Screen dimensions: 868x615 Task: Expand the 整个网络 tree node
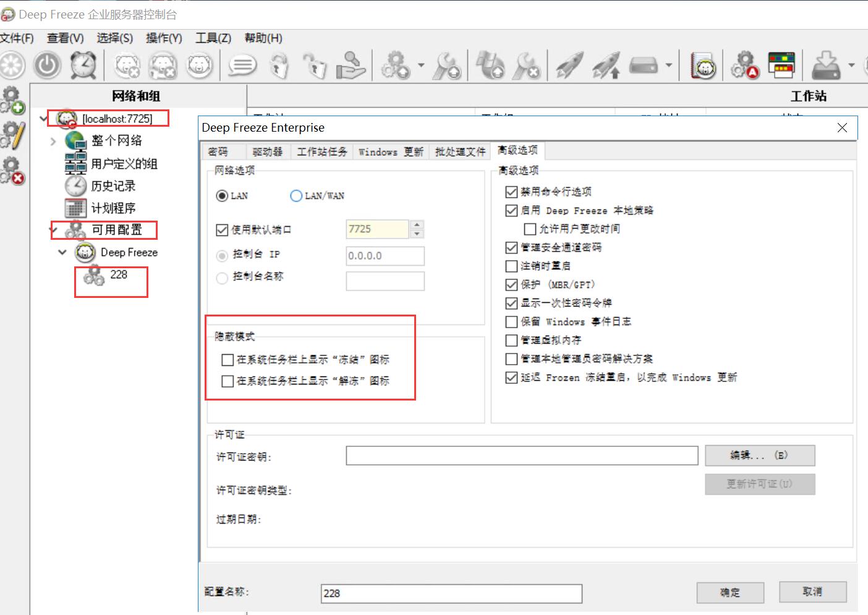click(x=53, y=142)
